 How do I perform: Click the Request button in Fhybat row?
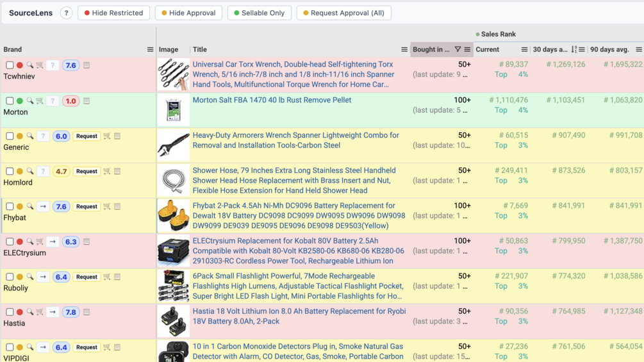click(x=87, y=206)
